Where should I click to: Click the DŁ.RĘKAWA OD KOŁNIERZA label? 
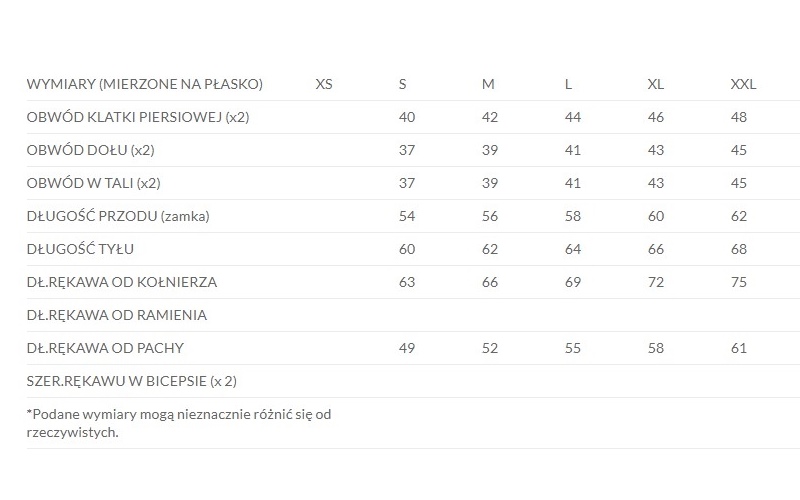click(x=122, y=282)
